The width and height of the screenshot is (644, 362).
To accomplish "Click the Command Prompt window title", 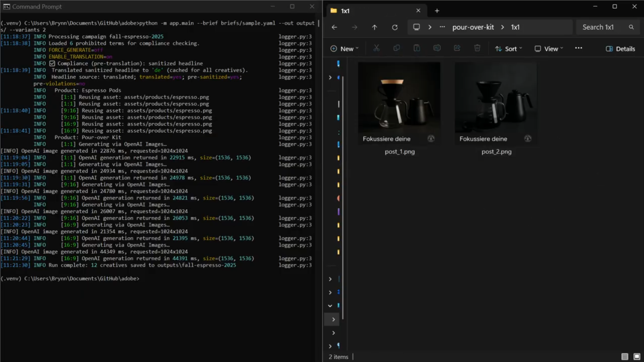I will pos(37,6).
